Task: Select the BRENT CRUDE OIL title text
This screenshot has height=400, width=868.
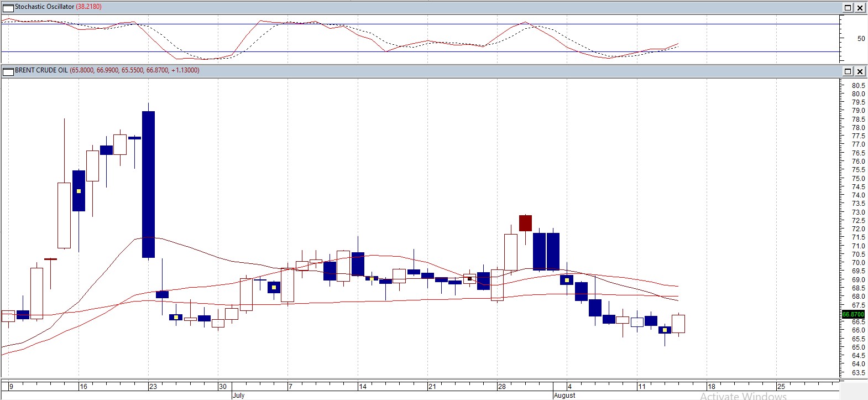Action: click(41, 70)
